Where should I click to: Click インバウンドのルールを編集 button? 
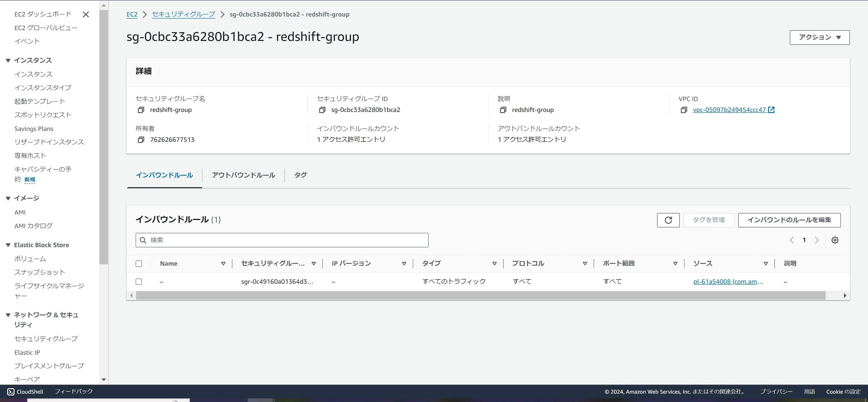pos(789,220)
